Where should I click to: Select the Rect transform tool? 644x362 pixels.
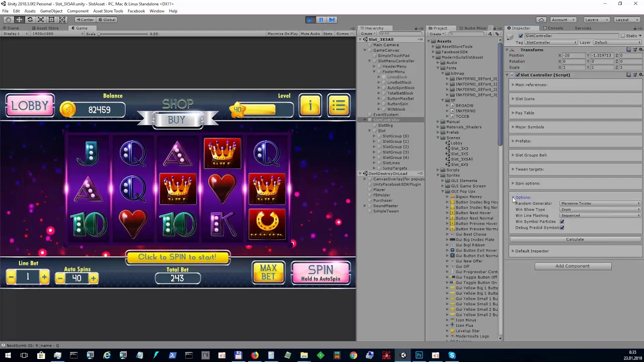point(51,20)
